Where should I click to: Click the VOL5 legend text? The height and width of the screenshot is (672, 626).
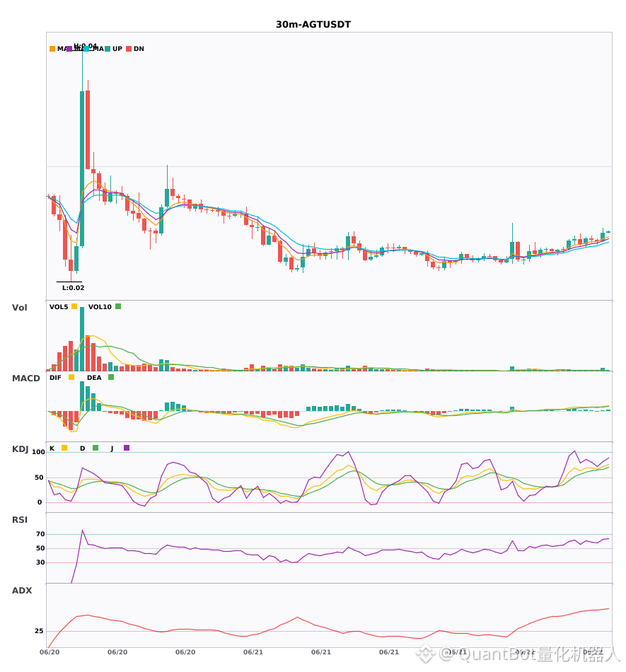tap(59, 307)
